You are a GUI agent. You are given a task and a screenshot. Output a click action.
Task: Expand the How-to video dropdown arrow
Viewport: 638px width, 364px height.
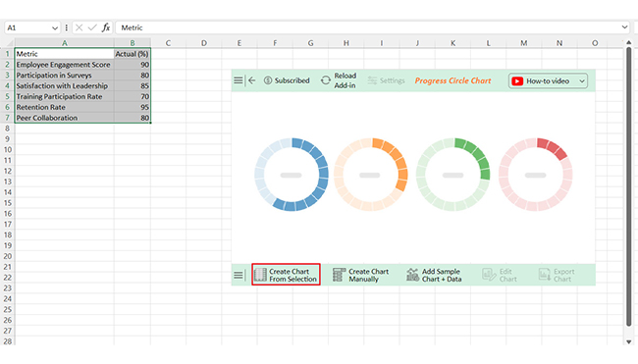(582, 80)
